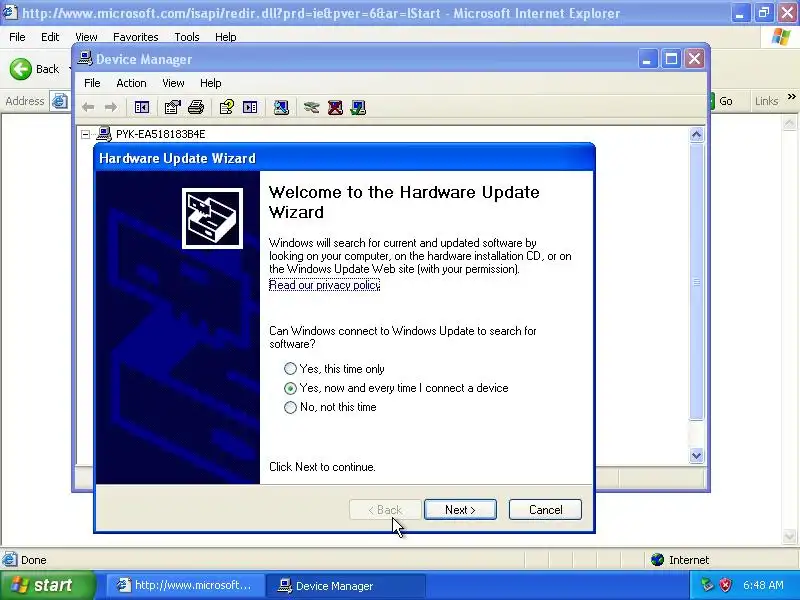Open the Internet Explorer Favorites menu

tap(136, 37)
